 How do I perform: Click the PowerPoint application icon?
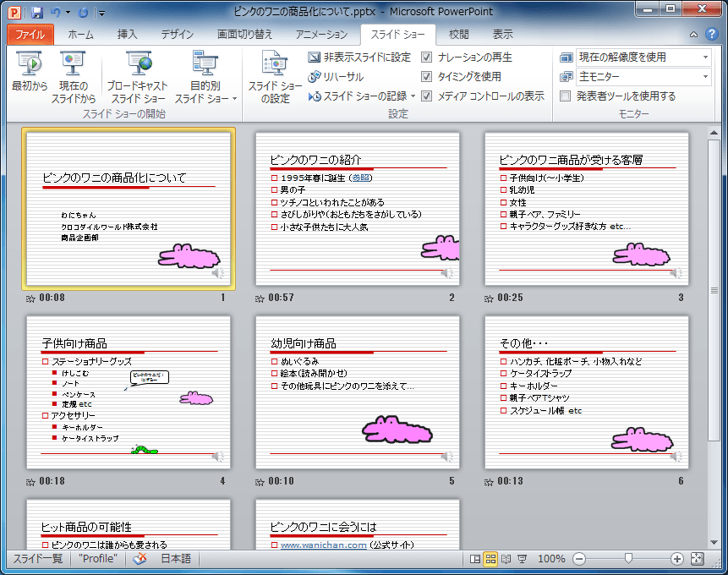[x=15, y=13]
